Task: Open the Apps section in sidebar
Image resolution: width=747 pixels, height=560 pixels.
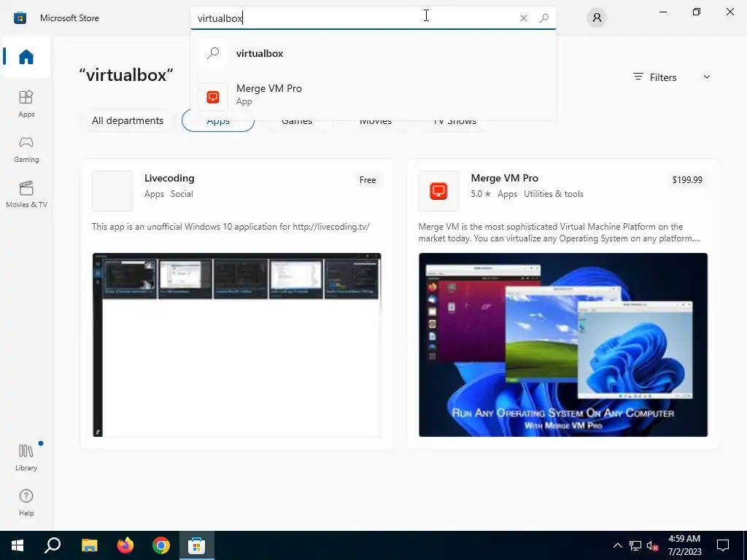Action: pos(26,104)
